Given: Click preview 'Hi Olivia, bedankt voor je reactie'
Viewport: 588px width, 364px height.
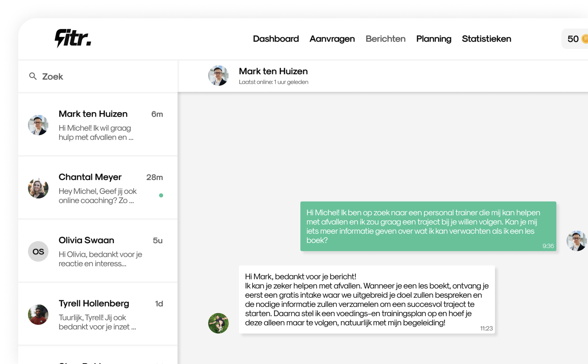Looking at the screenshot, I should pos(100,259).
